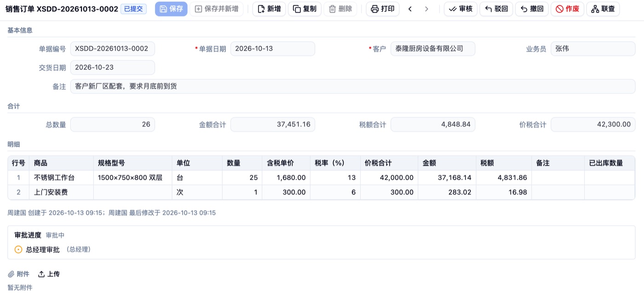Click the 附件 paperclip icon
The height and width of the screenshot is (293, 644).
tap(11, 274)
